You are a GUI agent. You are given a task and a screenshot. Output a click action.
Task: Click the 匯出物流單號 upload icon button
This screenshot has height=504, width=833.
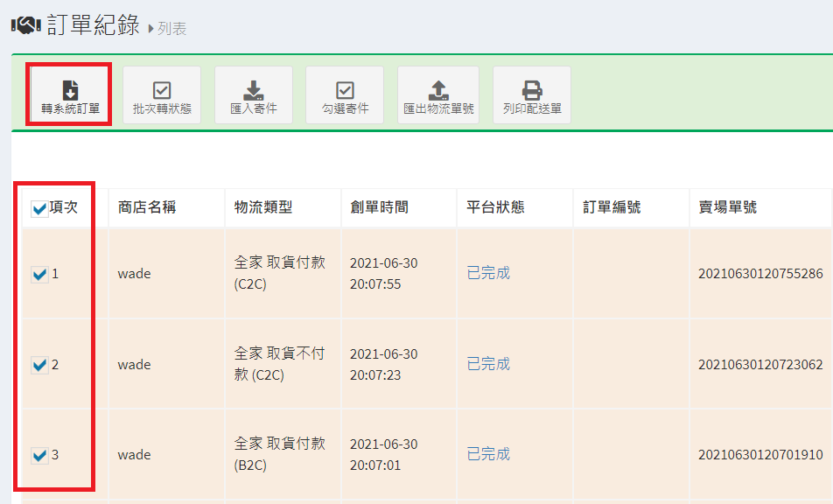438,95
